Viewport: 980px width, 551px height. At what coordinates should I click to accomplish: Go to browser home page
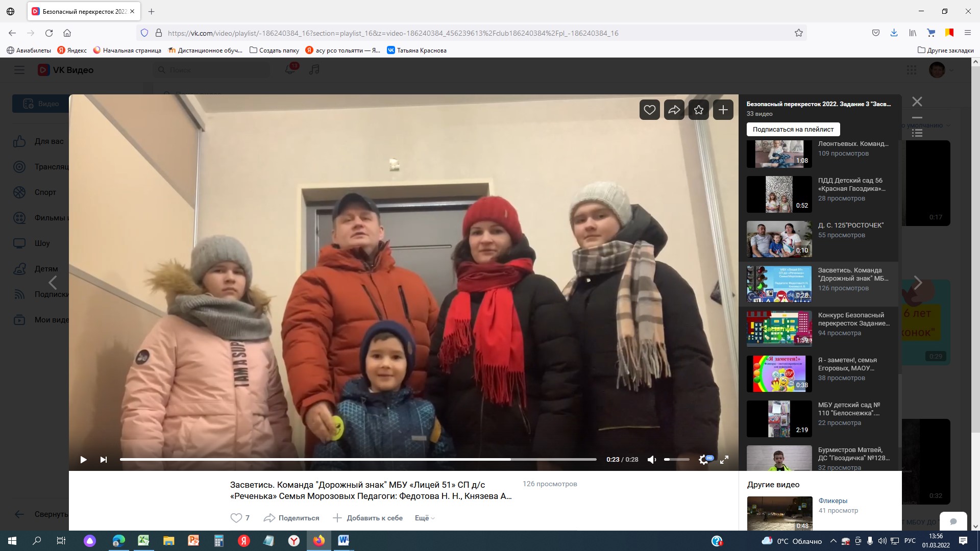67,33
